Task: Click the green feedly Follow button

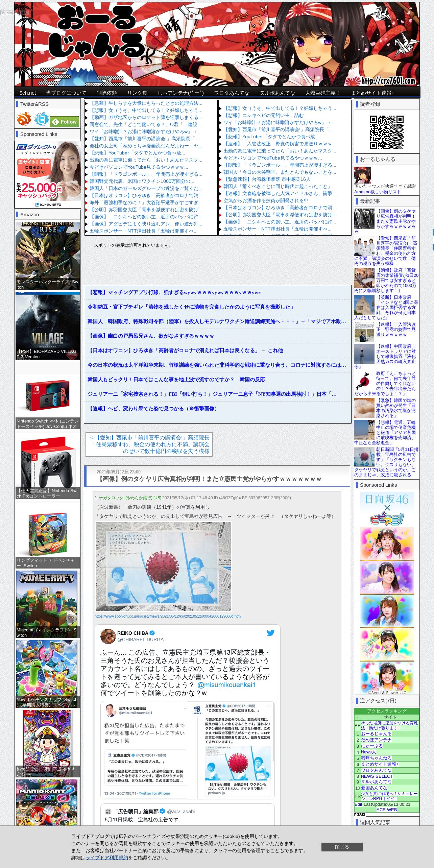Action: [x=65, y=122]
